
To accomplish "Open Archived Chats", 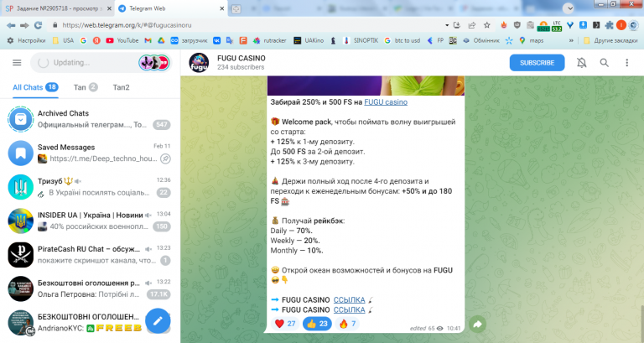I will (90, 119).
